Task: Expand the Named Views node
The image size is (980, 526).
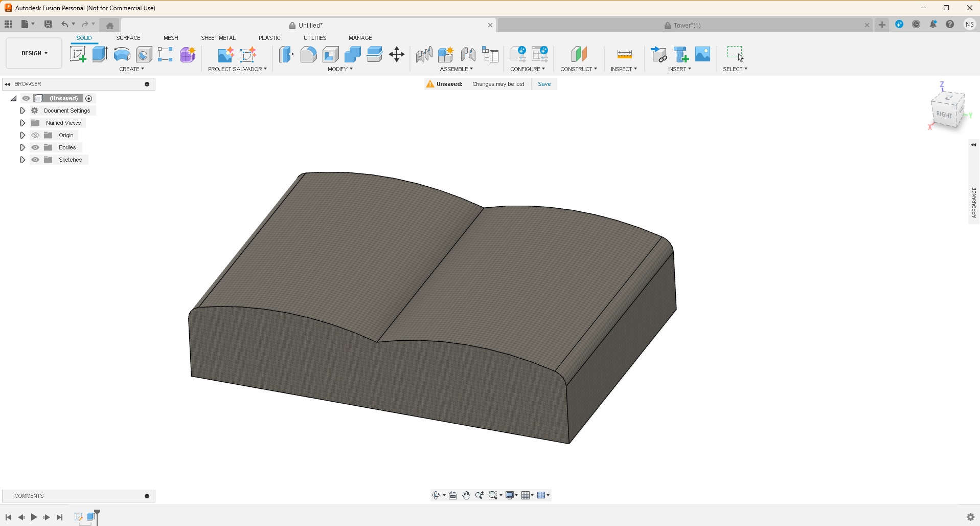Action: (x=22, y=123)
